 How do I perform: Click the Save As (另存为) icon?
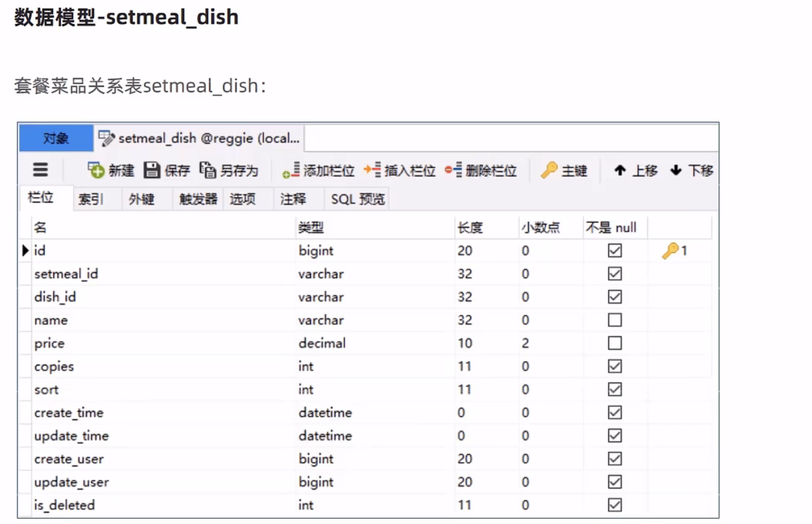click(208, 170)
